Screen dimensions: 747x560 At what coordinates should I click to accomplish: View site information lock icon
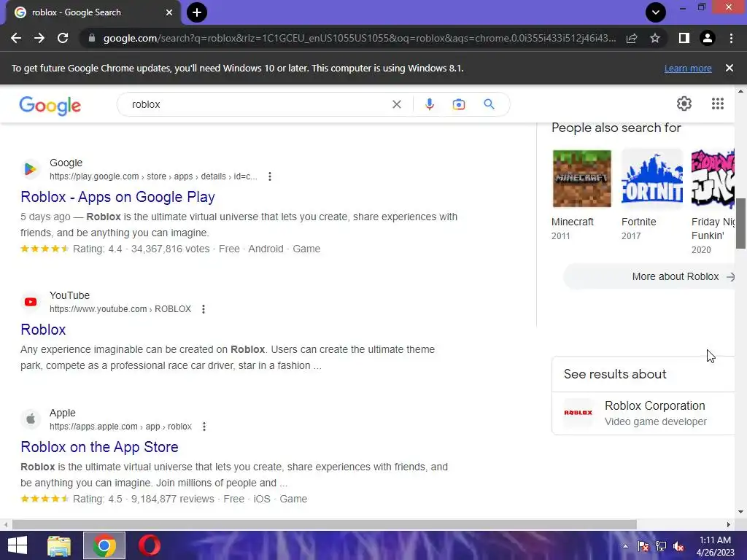(x=92, y=38)
